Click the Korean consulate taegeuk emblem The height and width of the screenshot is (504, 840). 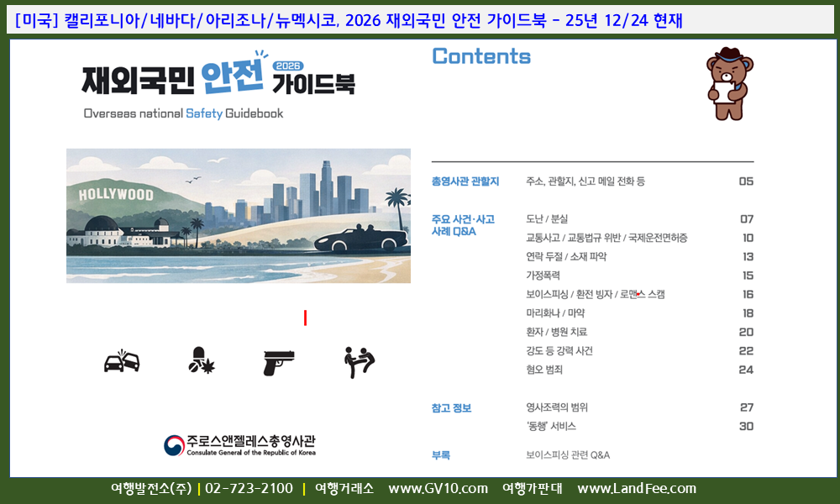[x=174, y=445]
